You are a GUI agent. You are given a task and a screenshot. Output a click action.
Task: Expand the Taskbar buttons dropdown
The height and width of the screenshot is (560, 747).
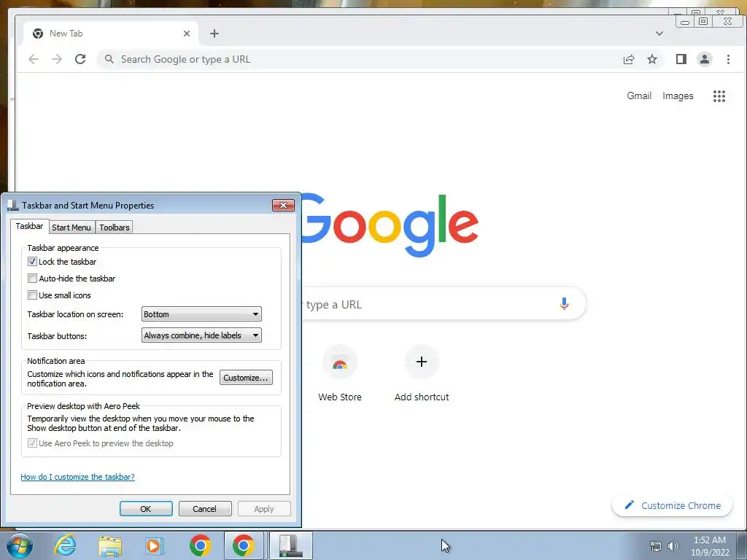point(201,335)
